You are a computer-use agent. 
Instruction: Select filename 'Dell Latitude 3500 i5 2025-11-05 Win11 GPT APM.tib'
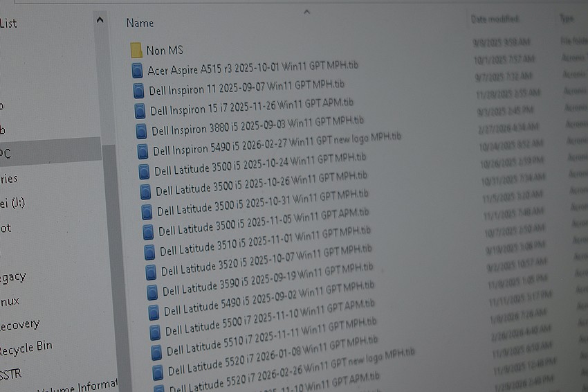(264, 222)
